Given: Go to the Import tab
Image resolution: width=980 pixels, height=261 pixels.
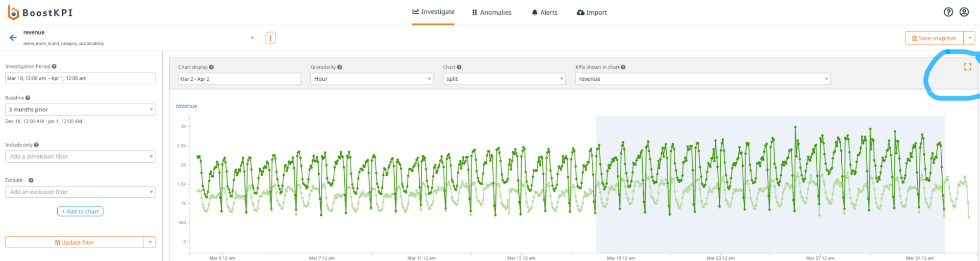Looking at the screenshot, I should pos(592,13).
